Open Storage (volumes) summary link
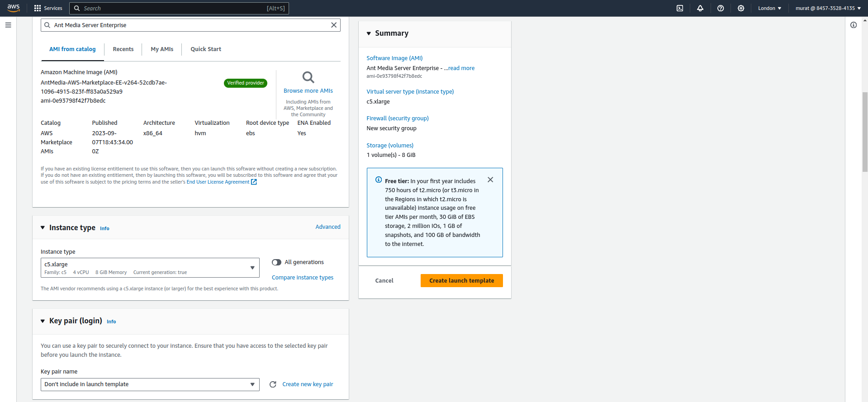 [x=390, y=146]
